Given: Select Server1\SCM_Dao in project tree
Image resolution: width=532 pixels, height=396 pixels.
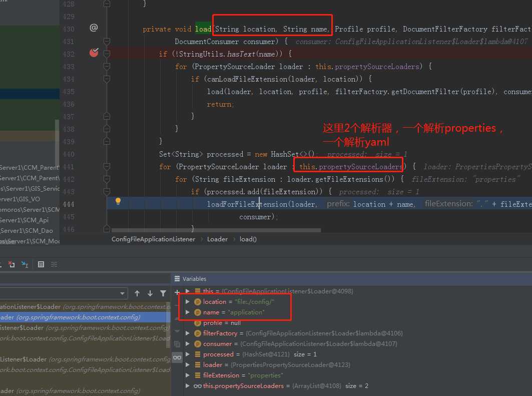Looking at the screenshot, I should coord(27,231).
